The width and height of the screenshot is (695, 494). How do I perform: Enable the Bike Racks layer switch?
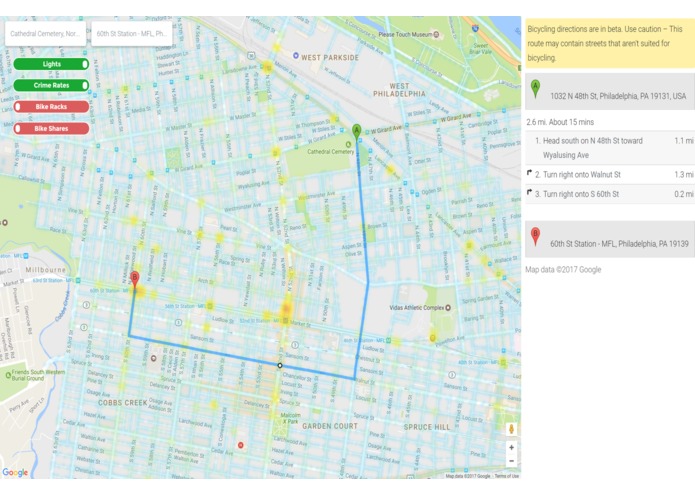point(51,107)
